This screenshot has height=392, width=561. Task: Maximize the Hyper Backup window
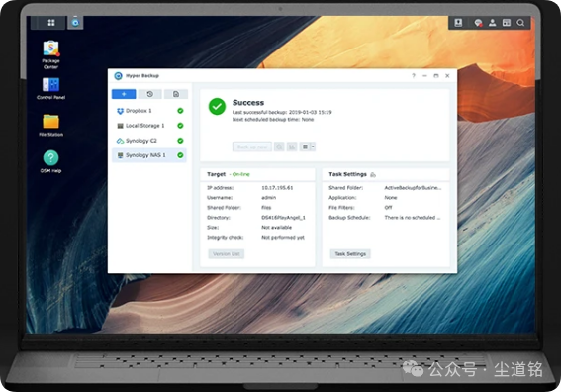[x=436, y=76]
